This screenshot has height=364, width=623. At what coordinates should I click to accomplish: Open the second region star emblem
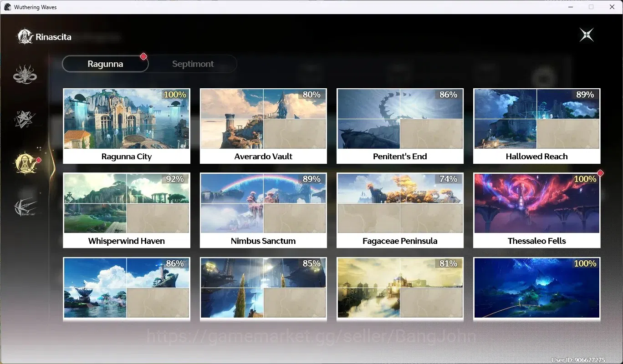[x=25, y=119]
